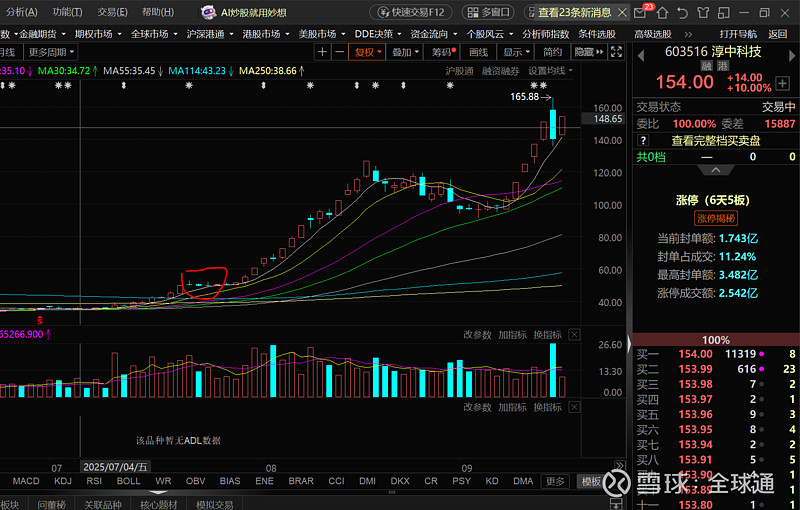Click the 打开导航 button
This screenshot has height=510, width=800.
click(x=738, y=34)
